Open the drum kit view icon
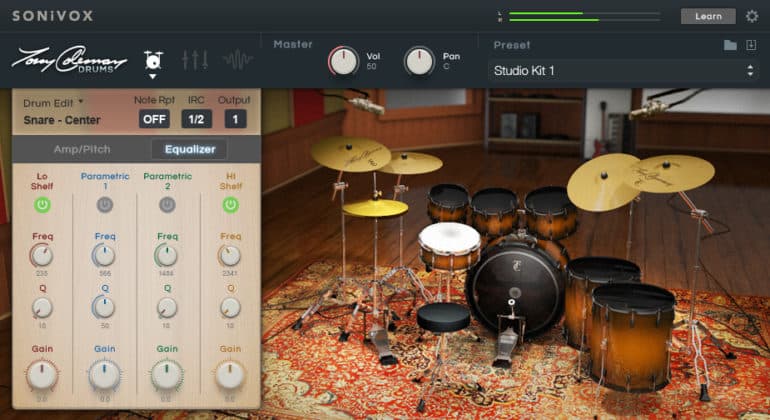This screenshot has width=770, height=420. (x=153, y=60)
